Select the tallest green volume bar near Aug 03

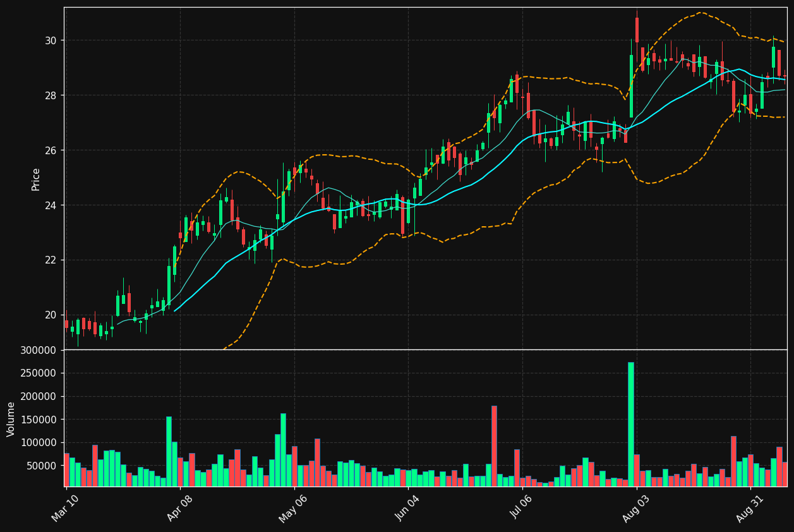coord(631,424)
